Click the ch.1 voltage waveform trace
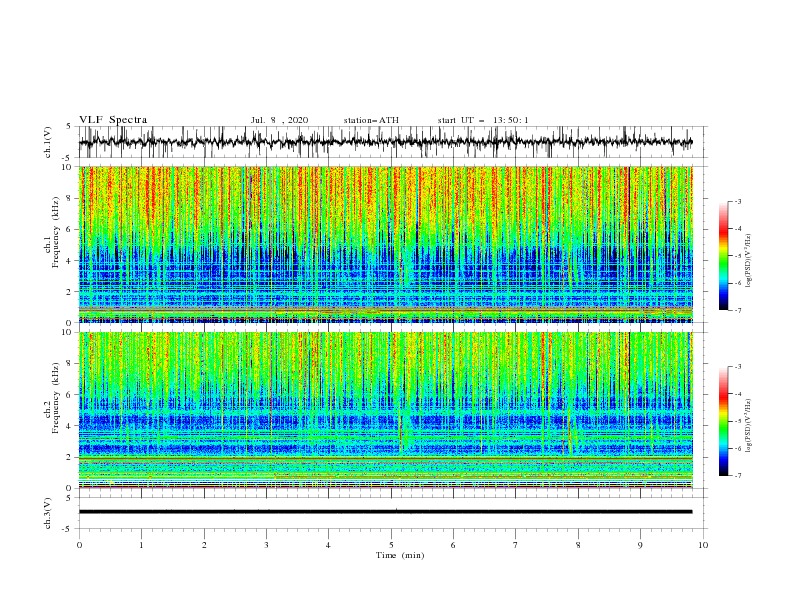 pyautogui.click(x=385, y=142)
